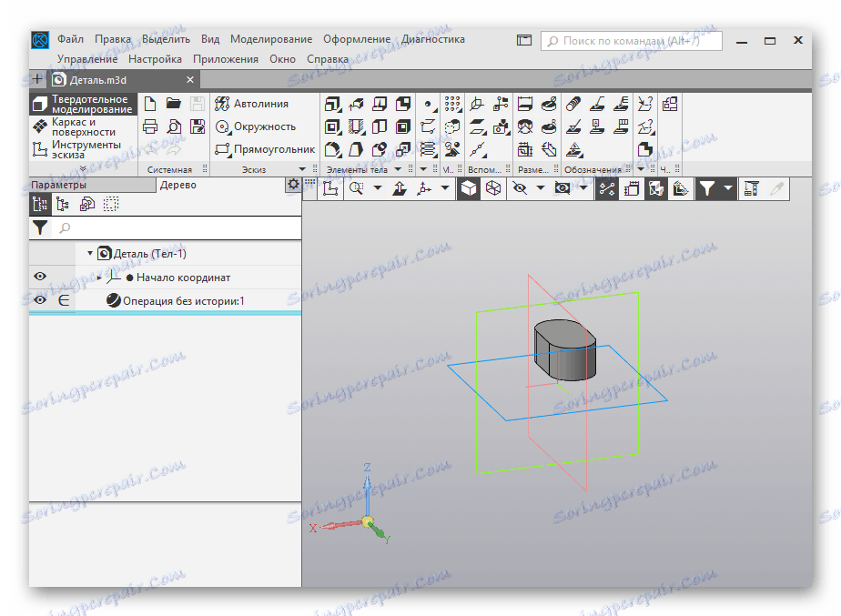Click the command search field
Screen dimensions: 841x616
point(632,41)
